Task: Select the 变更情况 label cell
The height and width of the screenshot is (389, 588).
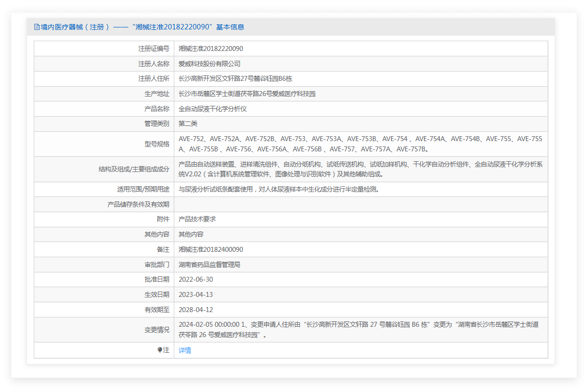Action: (x=104, y=330)
